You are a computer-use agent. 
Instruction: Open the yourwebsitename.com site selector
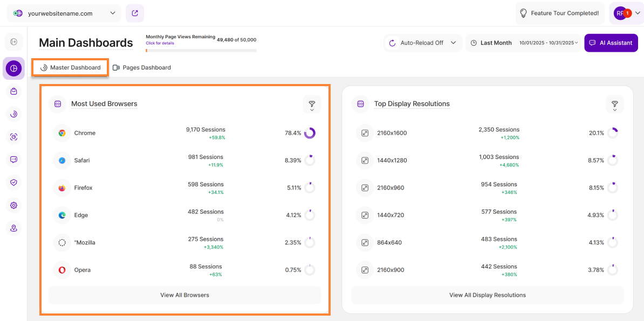point(64,13)
